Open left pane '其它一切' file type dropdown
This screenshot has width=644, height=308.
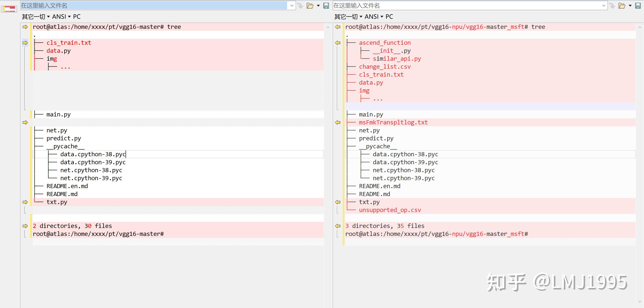[x=36, y=17]
